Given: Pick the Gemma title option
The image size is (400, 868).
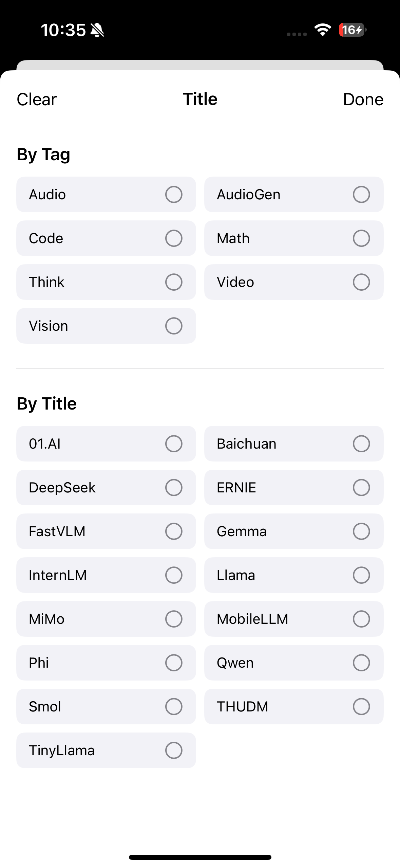Looking at the screenshot, I should tap(294, 531).
